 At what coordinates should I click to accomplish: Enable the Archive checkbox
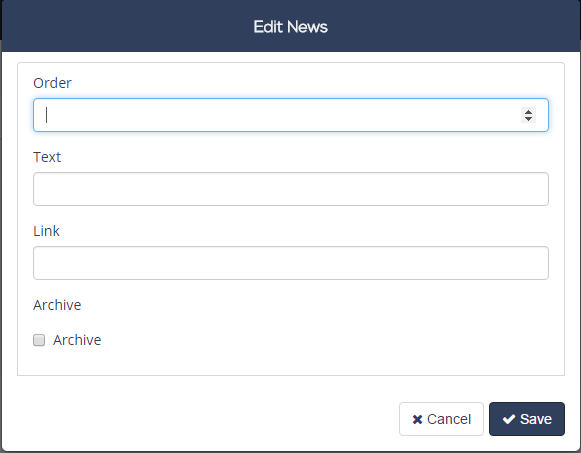(x=39, y=340)
